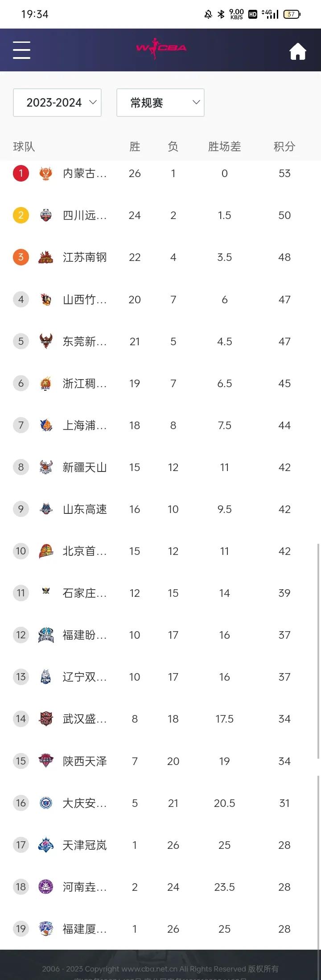
Task: Tap the home icon in header
Action: (298, 51)
